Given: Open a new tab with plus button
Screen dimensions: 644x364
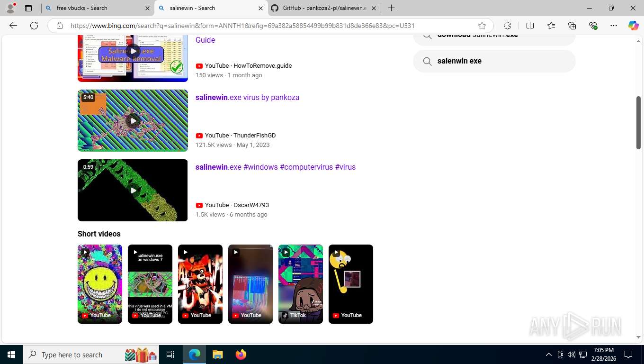Looking at the screenshot, I should coord(391,8).
